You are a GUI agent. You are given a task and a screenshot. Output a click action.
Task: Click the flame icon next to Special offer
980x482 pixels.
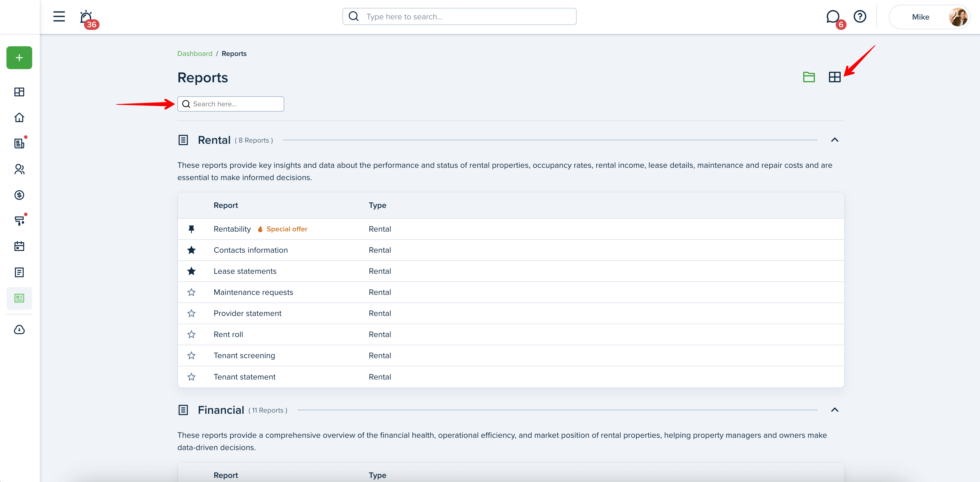(260, 229)
